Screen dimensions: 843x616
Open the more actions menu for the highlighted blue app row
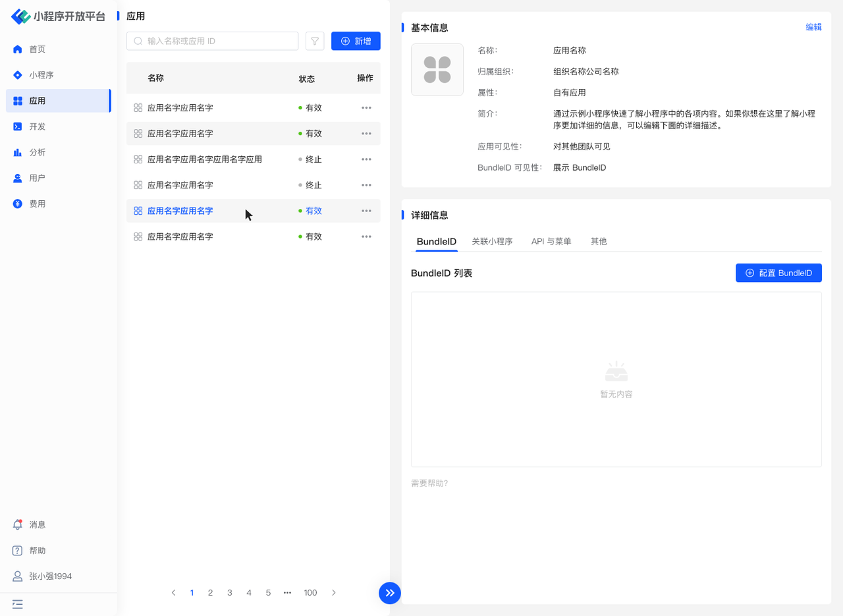pos(366,211)
